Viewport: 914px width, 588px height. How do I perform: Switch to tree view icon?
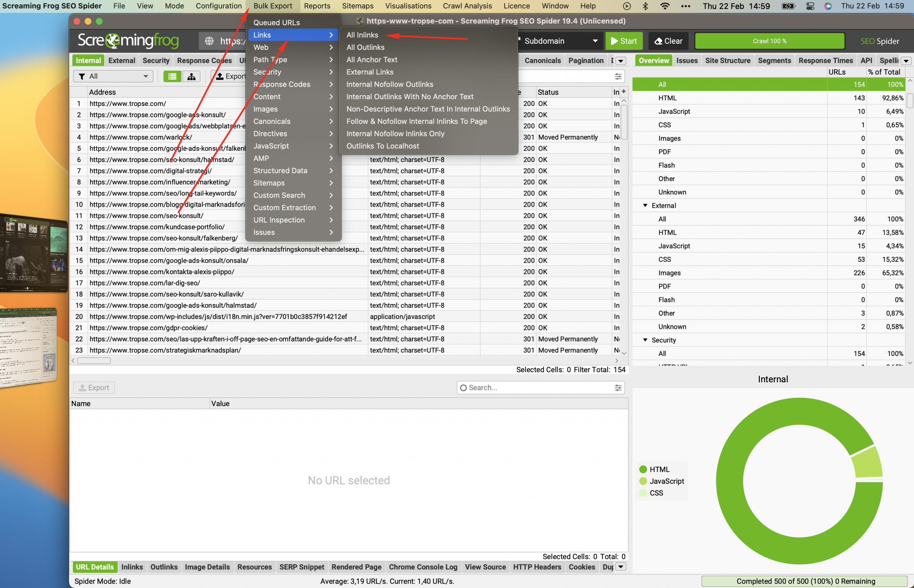pyautogui.click(x=191, y=76)
